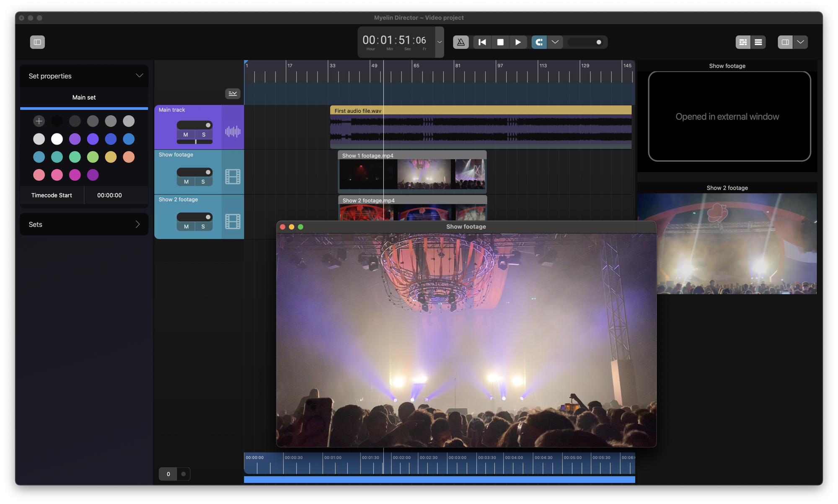Skip back to the start
This screenshot has width=838, height=504.
(482, 42)
